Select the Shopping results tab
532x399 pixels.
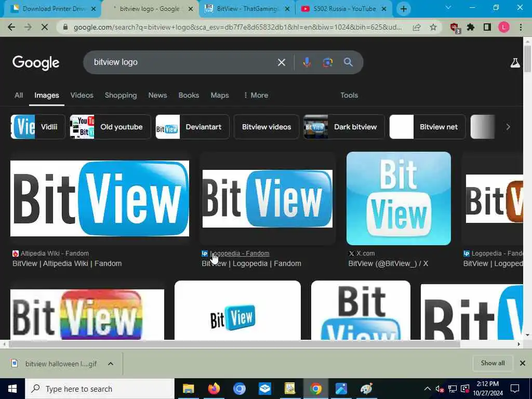tap(121, 96)
